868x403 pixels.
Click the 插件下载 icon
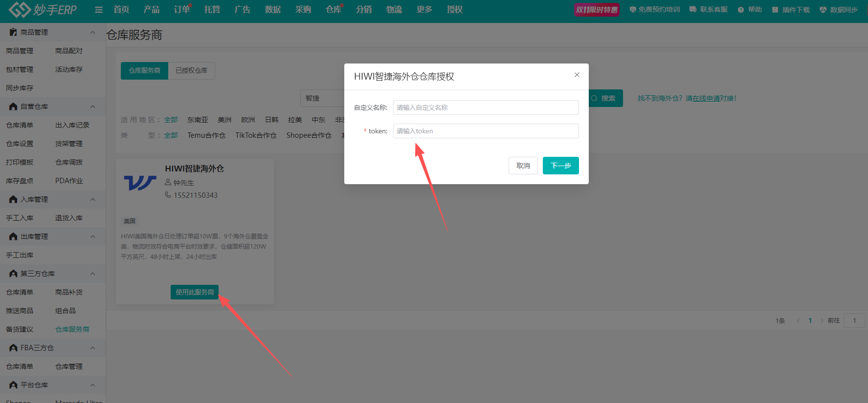click(775, 10)
